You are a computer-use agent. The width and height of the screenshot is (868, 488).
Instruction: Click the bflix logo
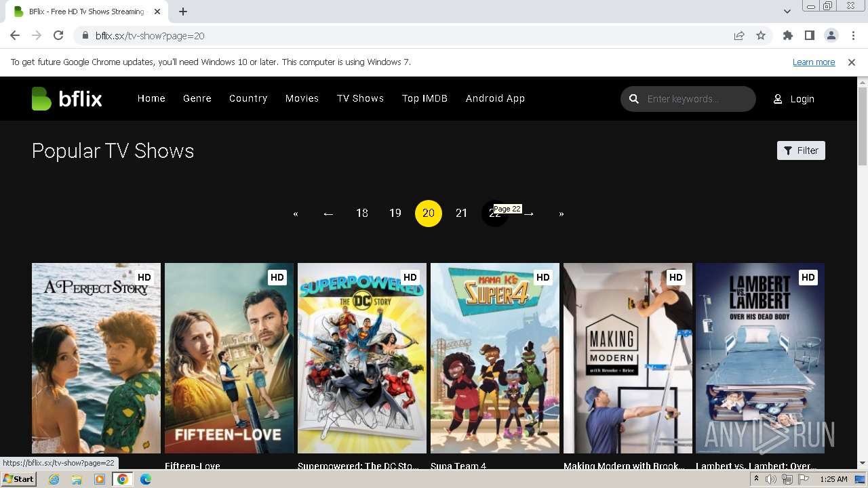click(66, 99)
